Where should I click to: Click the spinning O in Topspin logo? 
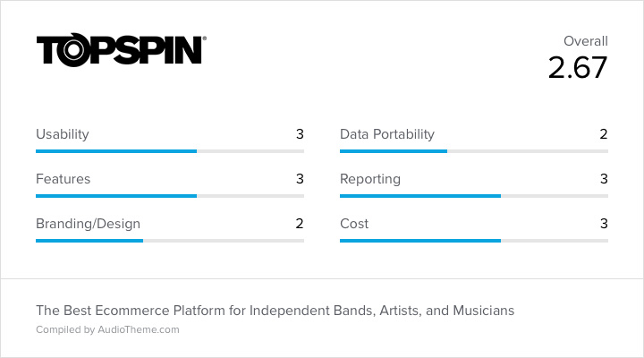[x=73, y=50]
